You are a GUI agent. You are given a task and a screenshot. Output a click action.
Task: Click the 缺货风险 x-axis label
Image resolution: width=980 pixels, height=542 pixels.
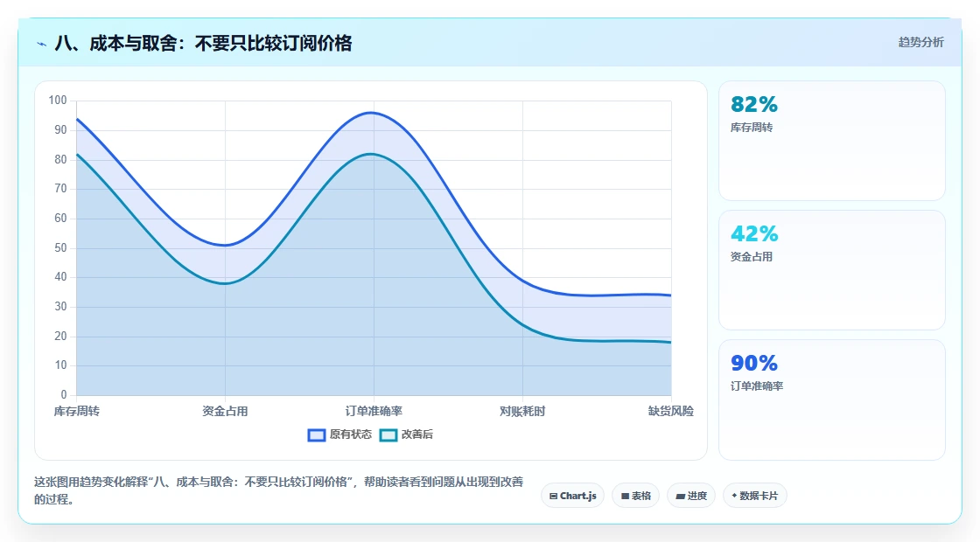coord(670,412)
